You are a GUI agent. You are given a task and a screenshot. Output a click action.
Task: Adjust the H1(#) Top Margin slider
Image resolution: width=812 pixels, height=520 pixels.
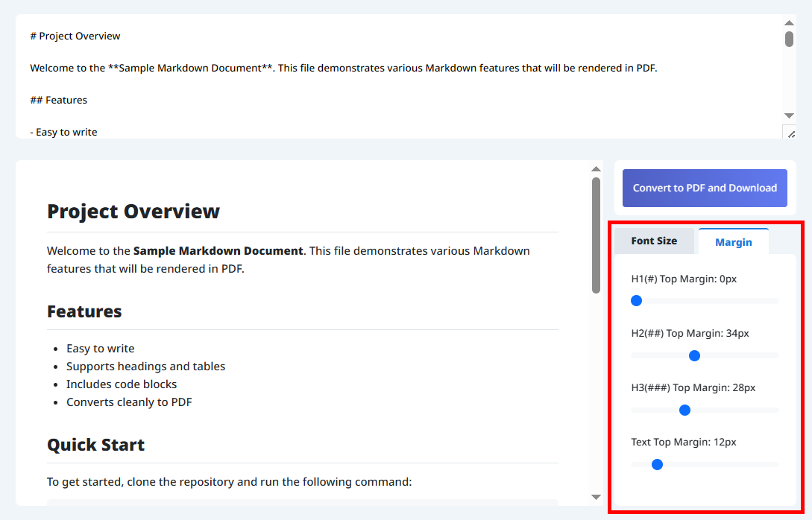click(705, 301)
